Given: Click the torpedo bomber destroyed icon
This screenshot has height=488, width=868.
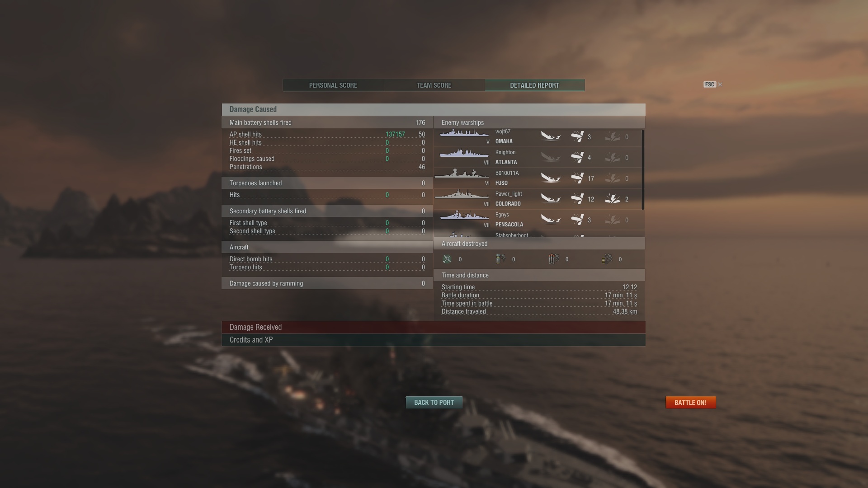Looking at the screenshot, I should pyautogui.click(x=554, y=259).
